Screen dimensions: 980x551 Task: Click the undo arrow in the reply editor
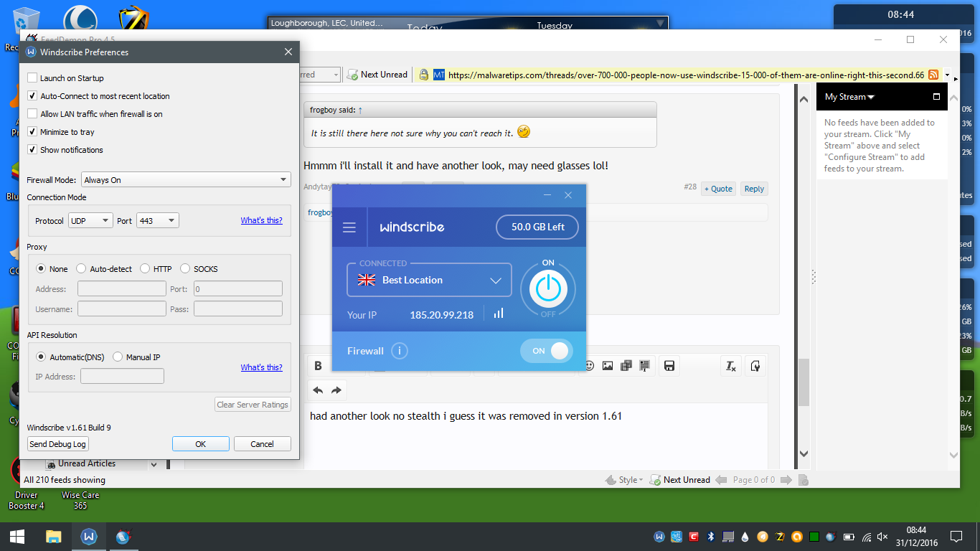pyautogui.click(x=318, y=390)
